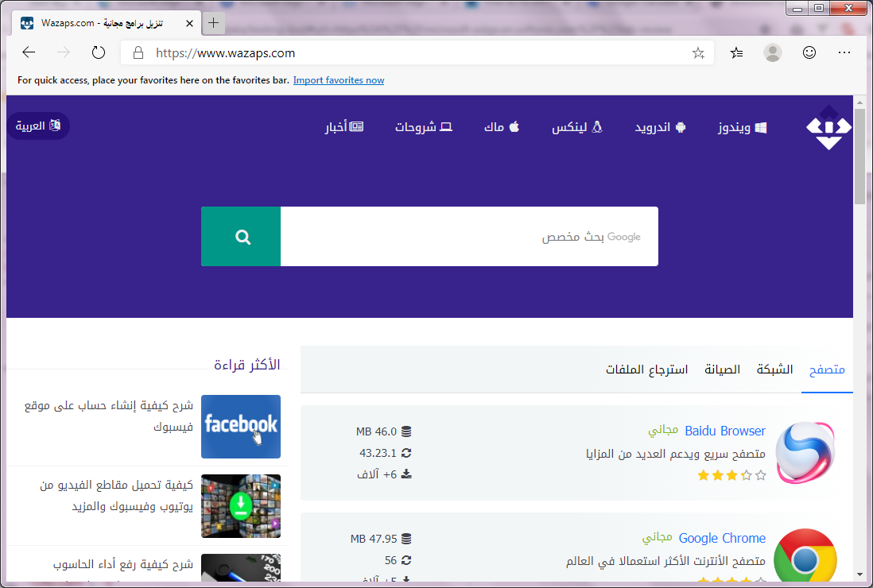Click the Baidu Browser description text

tap(675, 454)
